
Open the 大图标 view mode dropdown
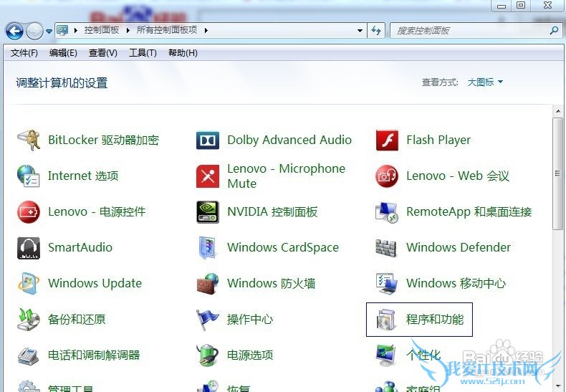tap(485, 82)
